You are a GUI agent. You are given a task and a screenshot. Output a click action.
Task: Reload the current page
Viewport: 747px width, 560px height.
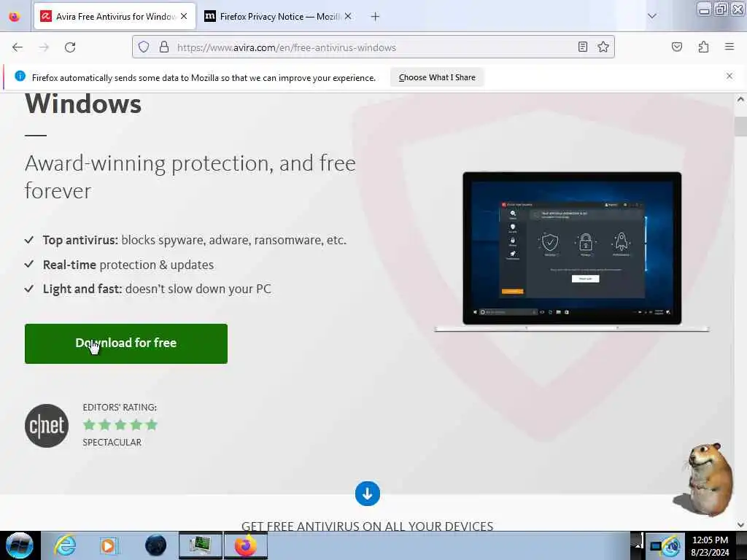coord(70,47)
